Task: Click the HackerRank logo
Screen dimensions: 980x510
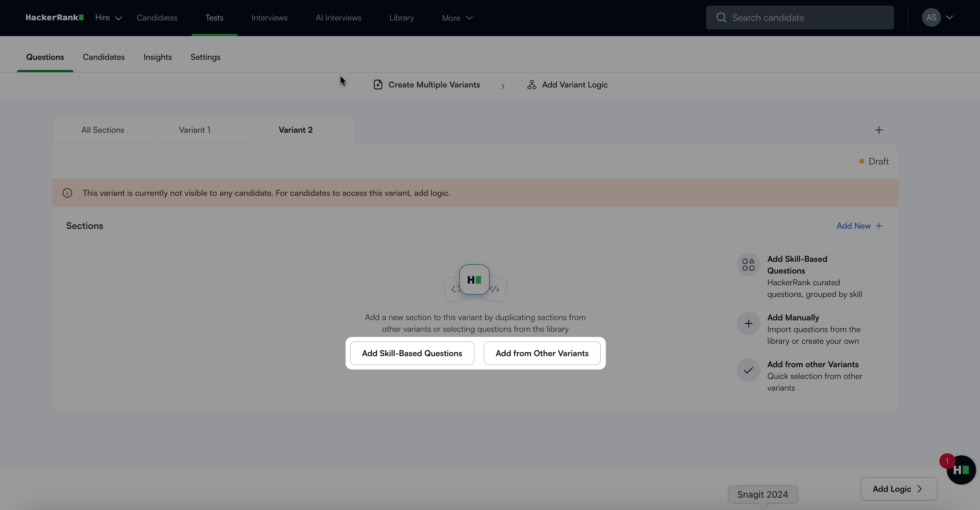Action: point(54,18)
